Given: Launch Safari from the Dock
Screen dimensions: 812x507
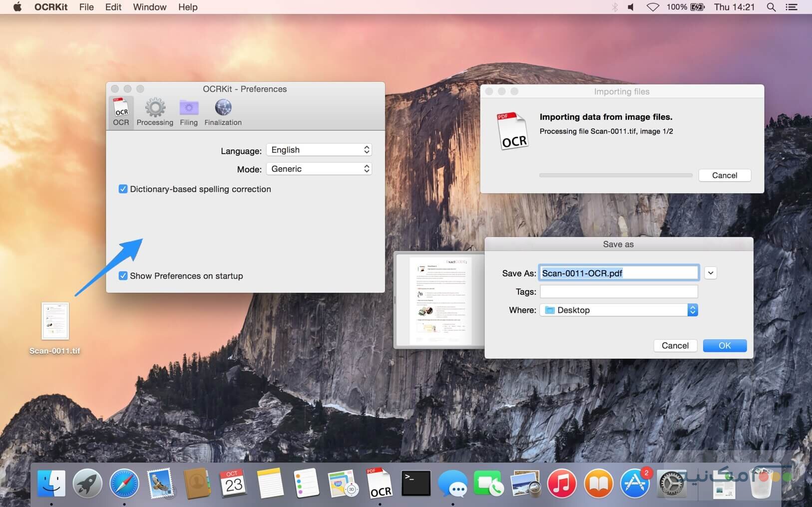Looking at the screenshot, I should pyautogui.click(x=124, y=484).
